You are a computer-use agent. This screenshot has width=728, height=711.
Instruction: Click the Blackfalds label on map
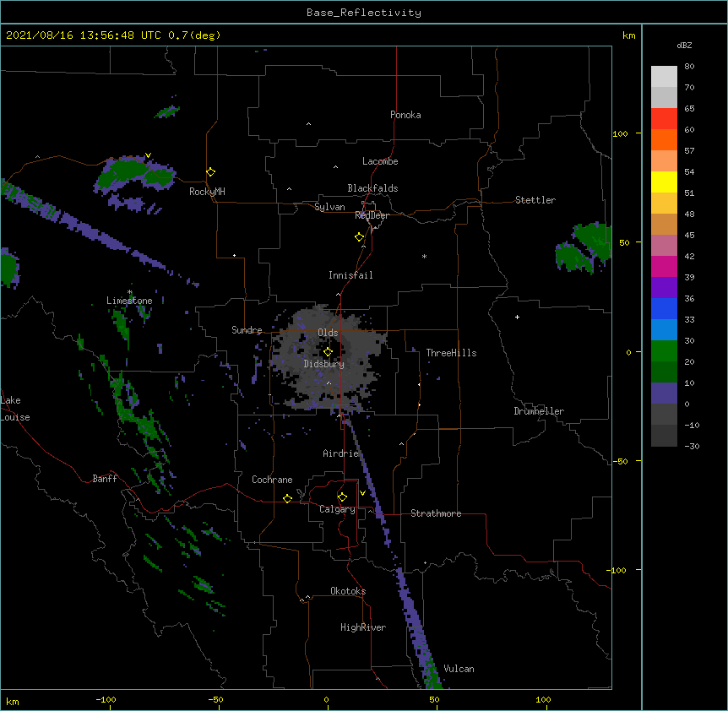[372, 188]
